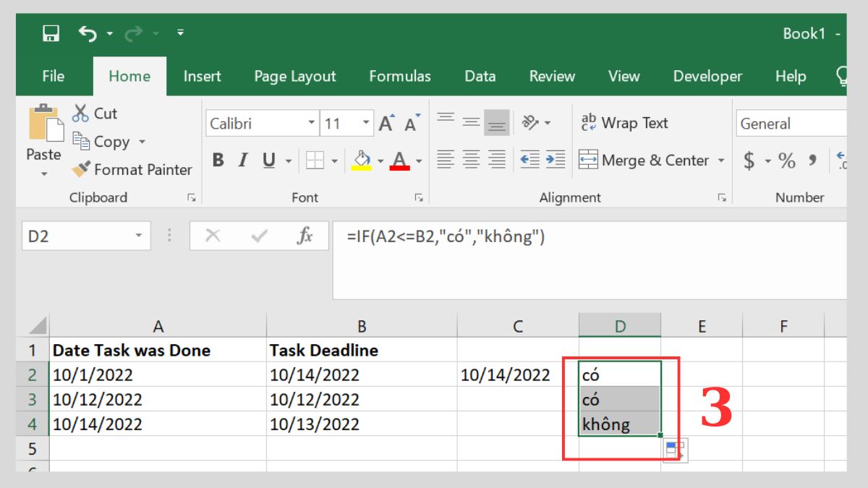
Task: Toggle bold formatting
Action: (x=218, y=160)
